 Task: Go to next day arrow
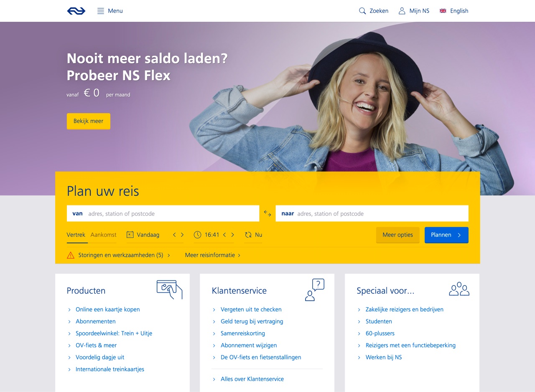click(x=182, y=235)
